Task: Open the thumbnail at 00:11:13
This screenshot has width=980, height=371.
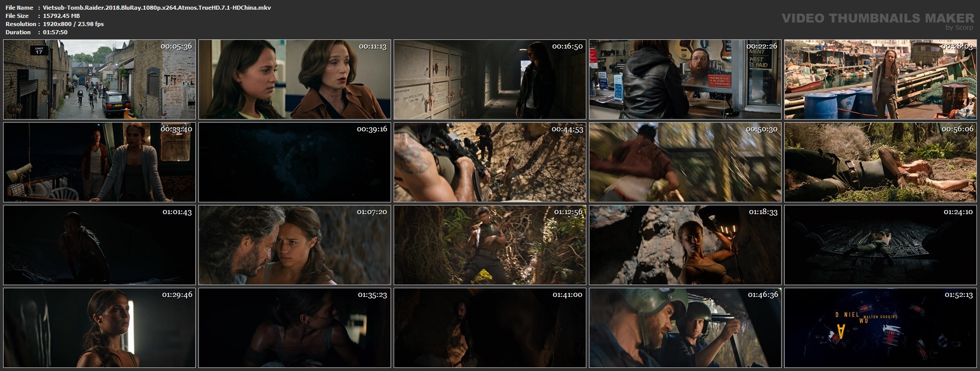Action: point(294,79)
